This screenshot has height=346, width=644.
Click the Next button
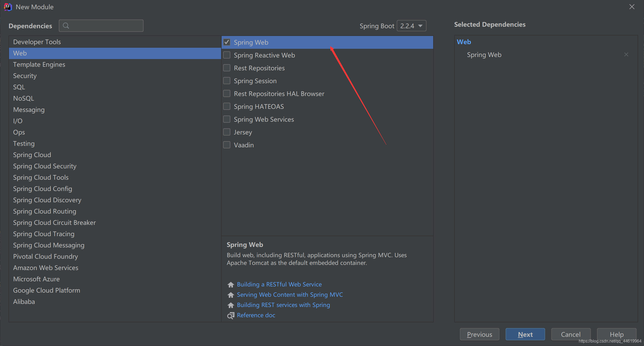tap(525, 334)
